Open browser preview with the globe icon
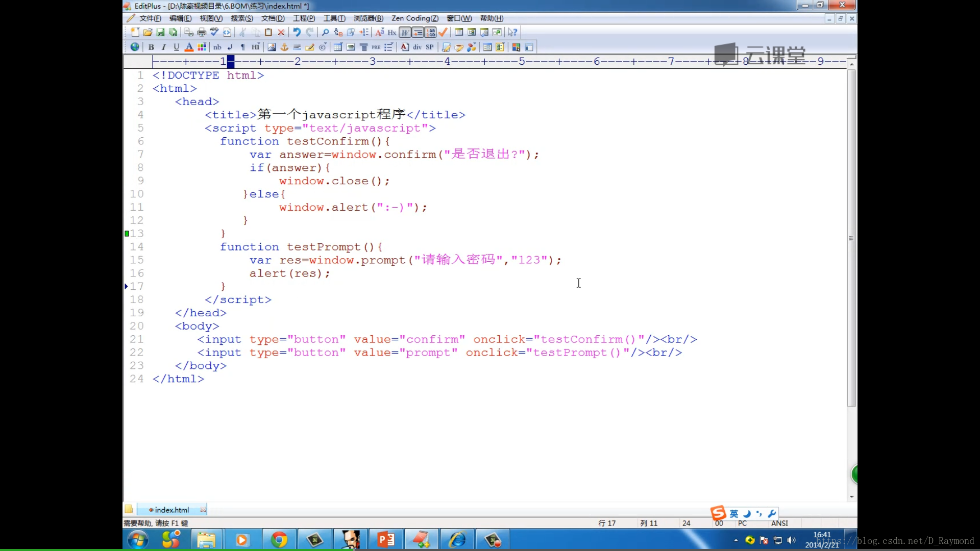This screenshot has width=980, height=551. (135, 47)
